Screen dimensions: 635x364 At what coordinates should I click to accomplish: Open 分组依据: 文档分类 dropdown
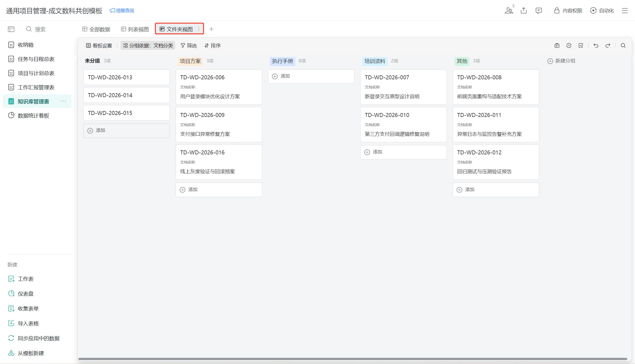tap(148, 46)
